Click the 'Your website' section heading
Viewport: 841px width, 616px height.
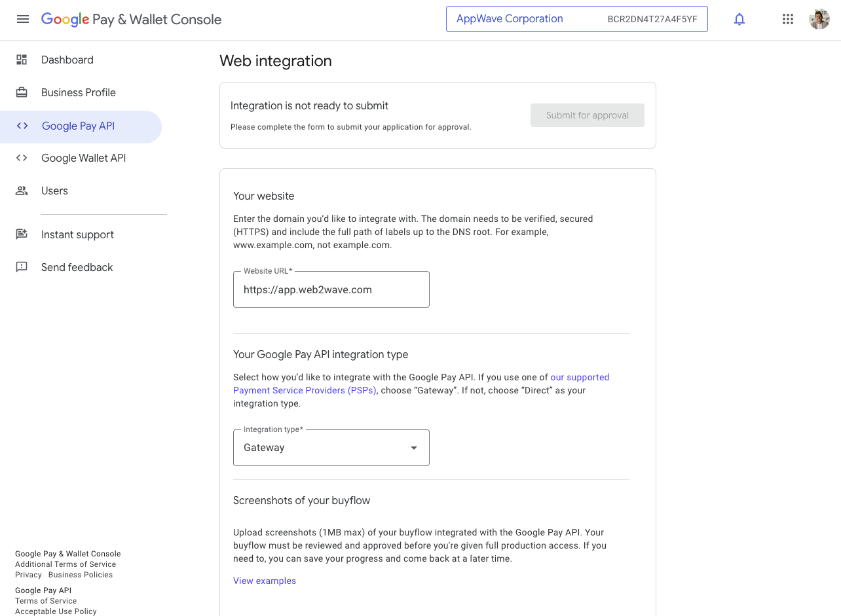tap(264, 196)
